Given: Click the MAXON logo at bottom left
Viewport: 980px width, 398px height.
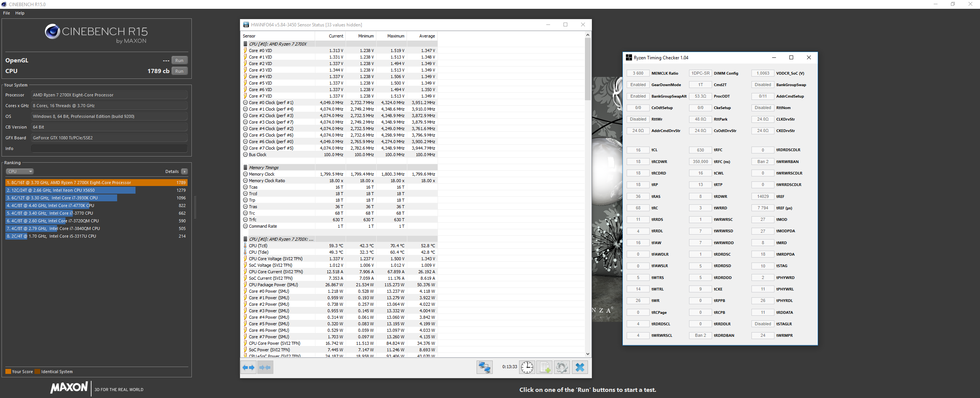Looking at the screenshot, I should 69,387.
